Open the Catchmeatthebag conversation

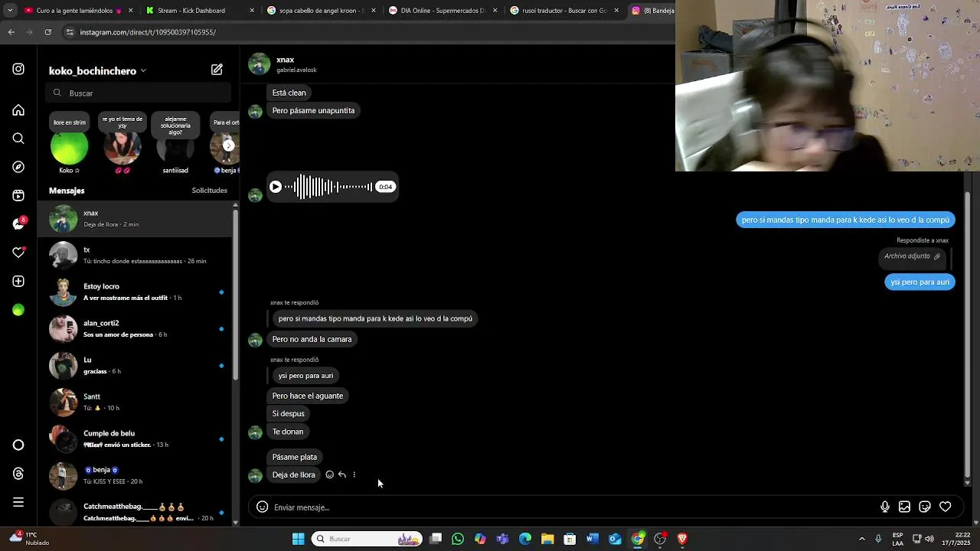coord(135,513)
